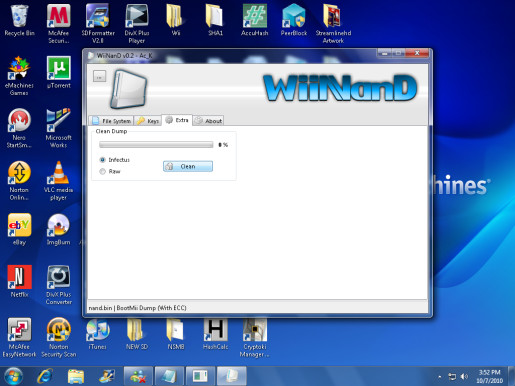Click the Clean button
The image size is (515, 386).
[x=188, y=166]
